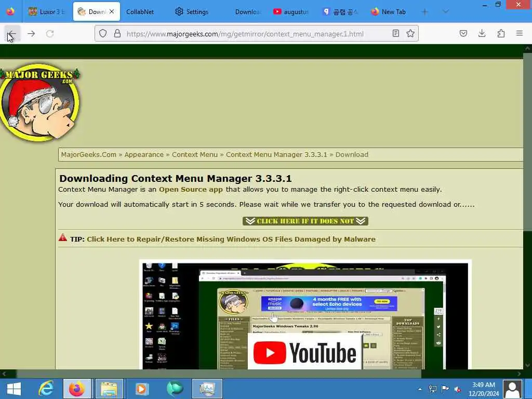Open the Repair/Restore Missing Windows OS Files tip link
Screen dimensions: 532x399
(231, 239)
